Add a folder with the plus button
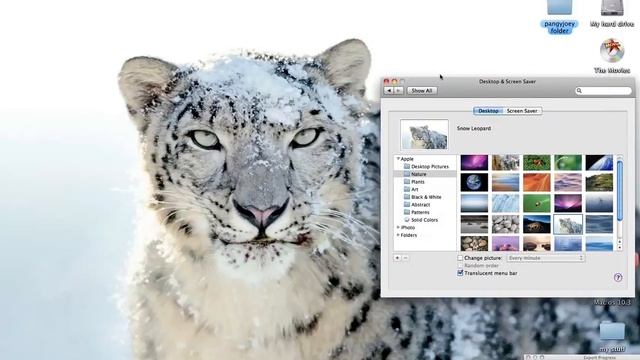Viewport: 640px width, 360px height. point(397,258)
